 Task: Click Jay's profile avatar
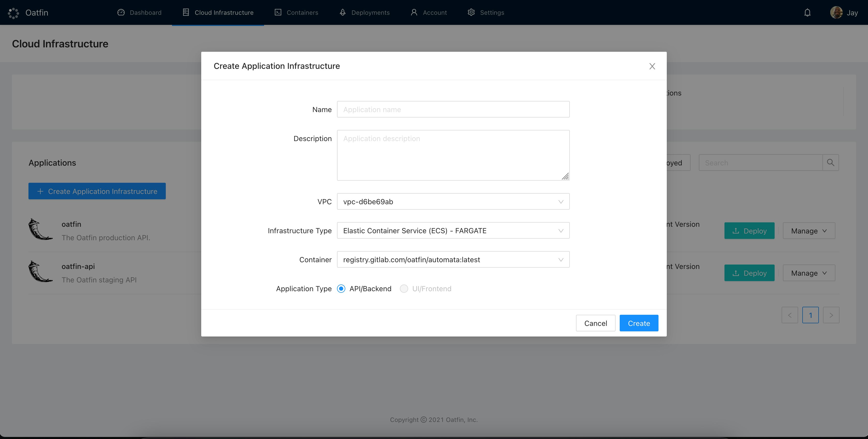[x=836, y=12]
